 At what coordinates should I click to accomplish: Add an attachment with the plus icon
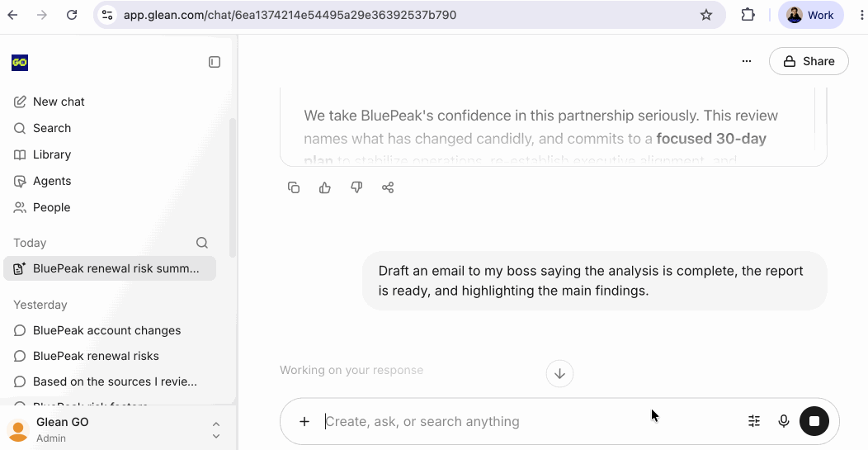(304, 421)
